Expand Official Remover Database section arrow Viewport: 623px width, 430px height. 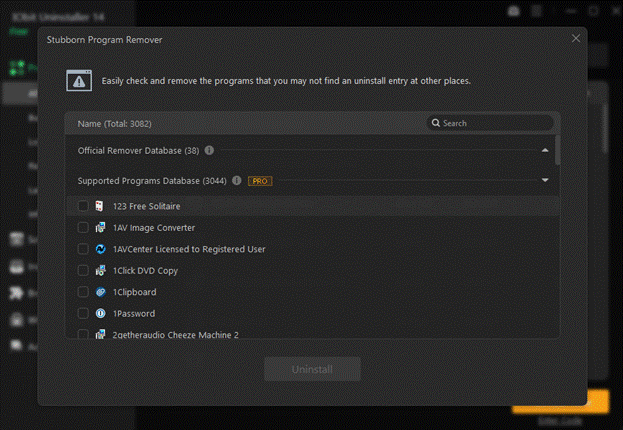545,150
